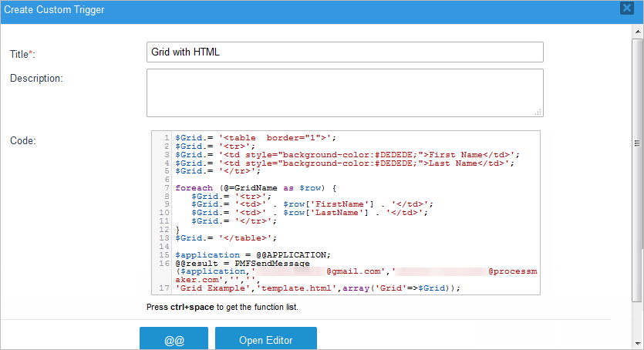644x350 pixels.
Task: Close the Create Custom Trigger dialog
Action: coord(627,8)
